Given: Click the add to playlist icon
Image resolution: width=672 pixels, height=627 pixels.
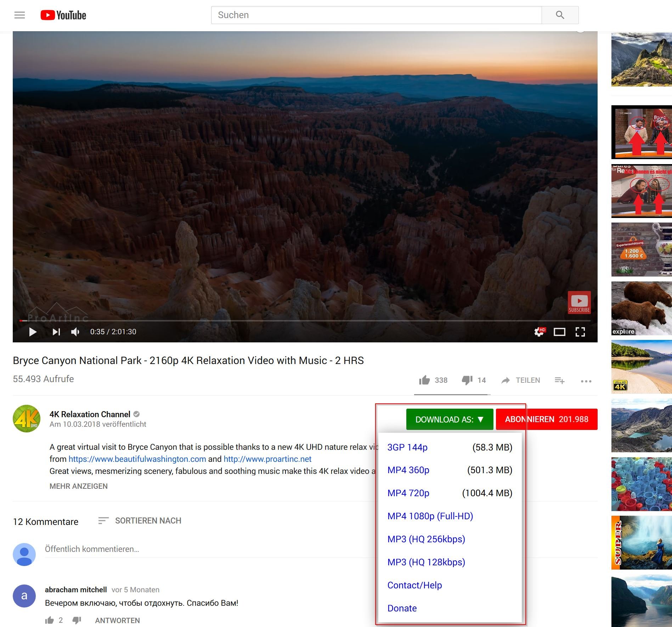Looking at the screenshot, I should [559, 380].
